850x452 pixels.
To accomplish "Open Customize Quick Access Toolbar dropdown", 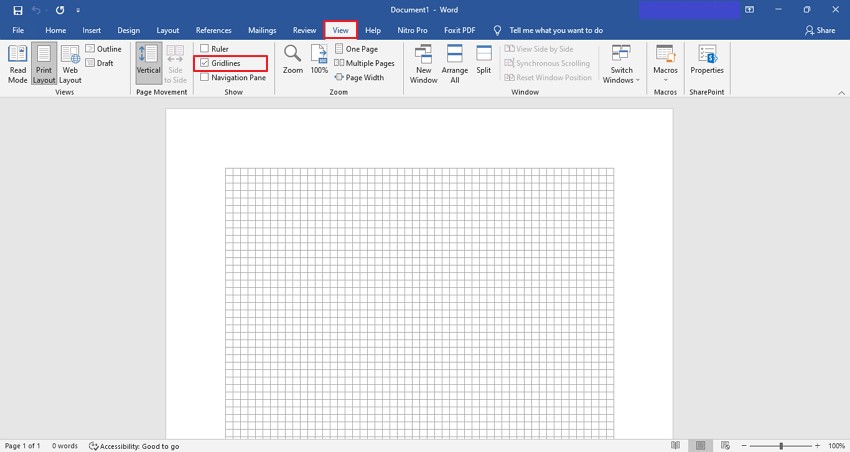I will point(78,10).
